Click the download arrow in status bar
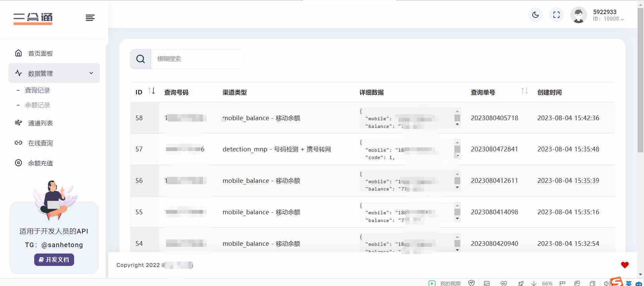The image size is (644, 286). pyautogui.click(x=534, y=283)
